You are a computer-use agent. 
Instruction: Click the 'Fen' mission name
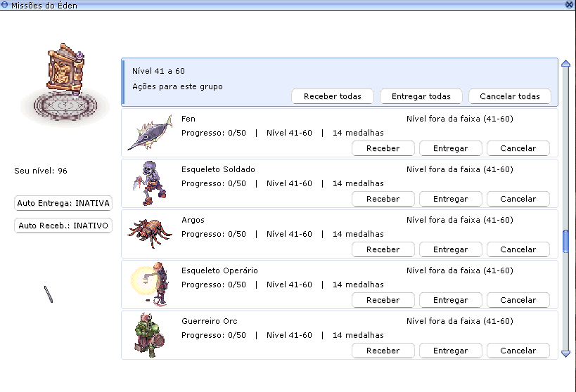pos(188,119)
